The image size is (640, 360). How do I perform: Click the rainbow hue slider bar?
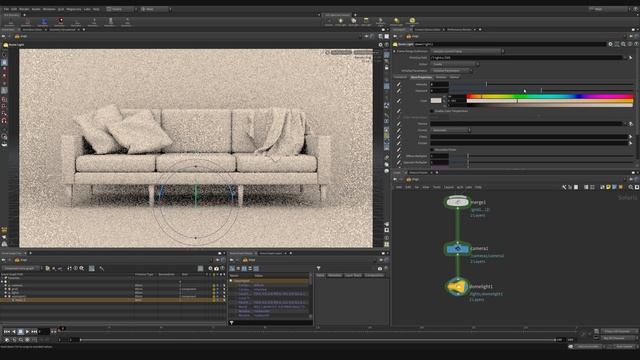click(550, 97)
